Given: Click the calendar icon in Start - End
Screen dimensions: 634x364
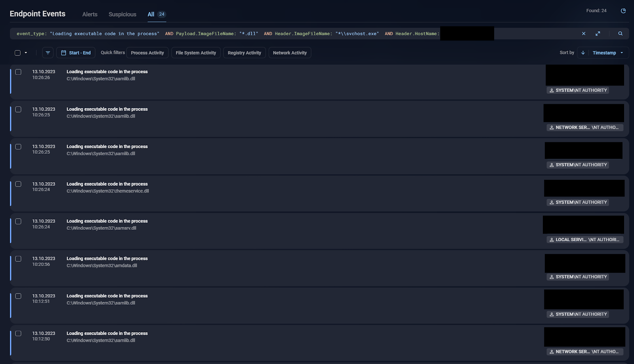Looking at the screenshot, I should tap(63, 53).
